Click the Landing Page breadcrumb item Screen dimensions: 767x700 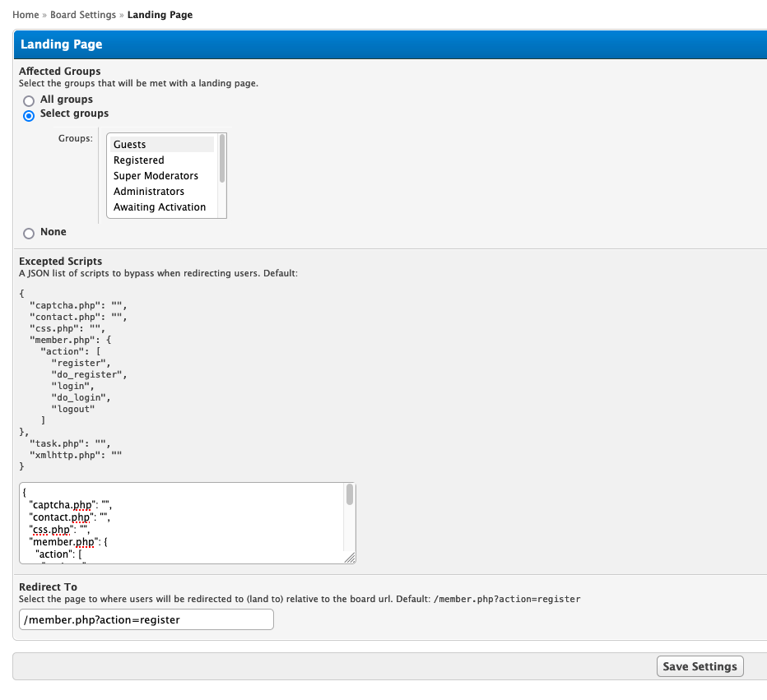click(x=160, y=15)
